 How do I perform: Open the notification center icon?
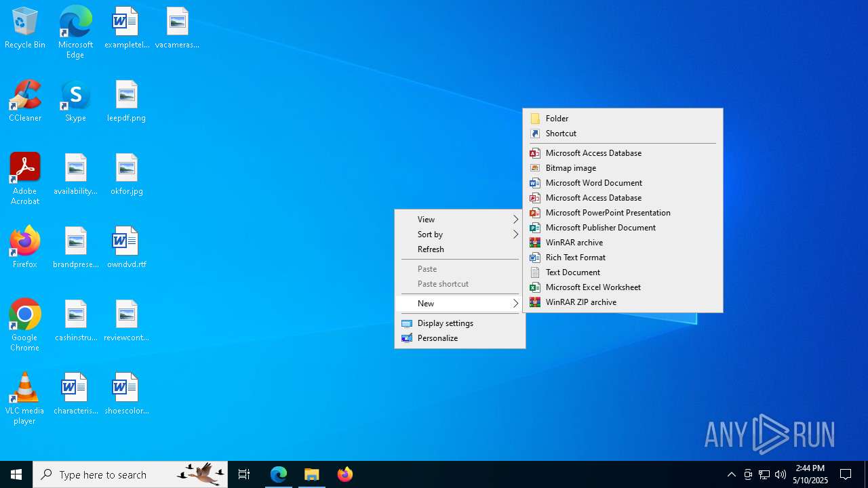click(x=846, y=474)
